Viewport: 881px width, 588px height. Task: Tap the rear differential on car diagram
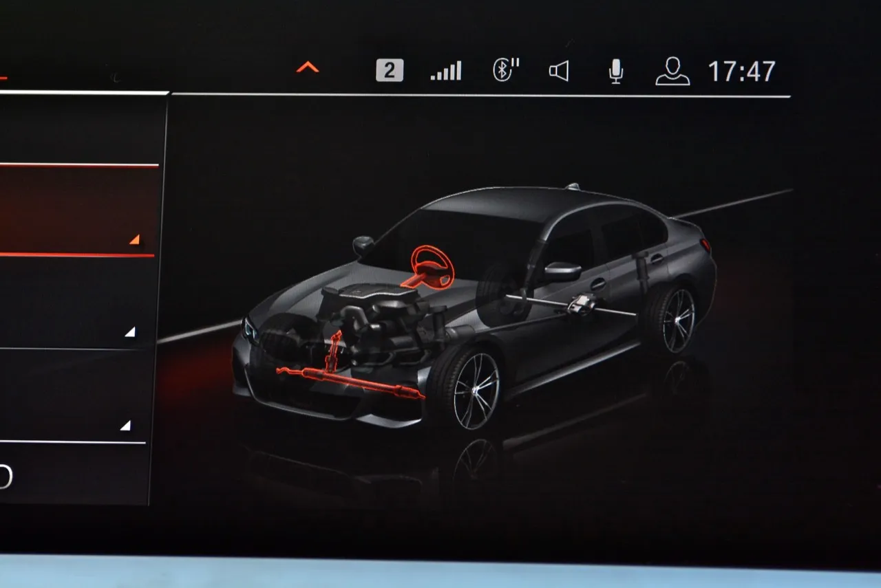[582, 303]
